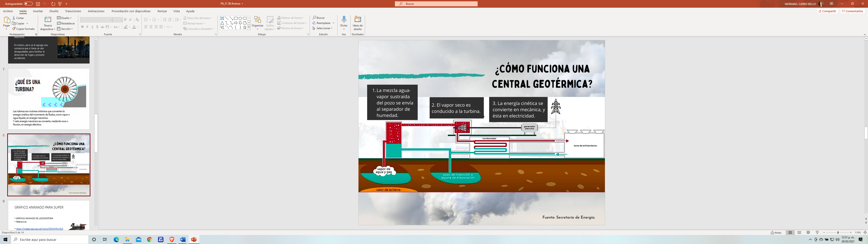
Task: Switch to slide sorter view icon
Action: (x=799, y=232)
